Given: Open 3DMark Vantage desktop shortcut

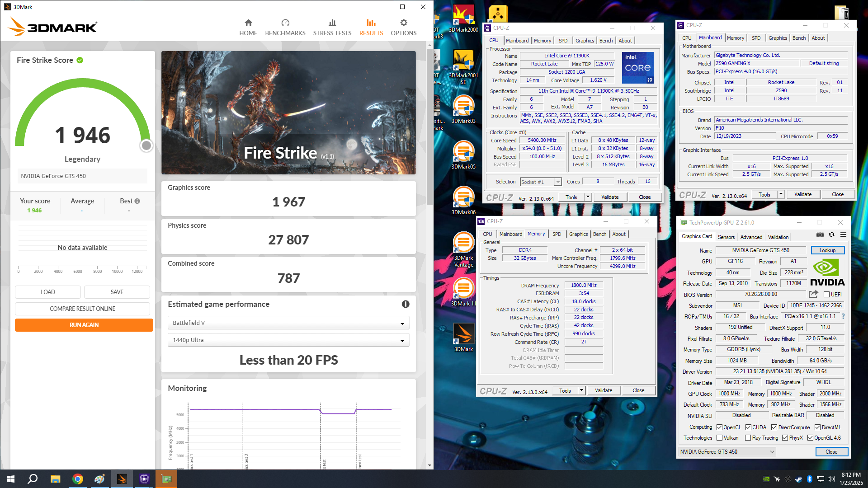Looking at the screenshot, I should [x=463, y=249].
